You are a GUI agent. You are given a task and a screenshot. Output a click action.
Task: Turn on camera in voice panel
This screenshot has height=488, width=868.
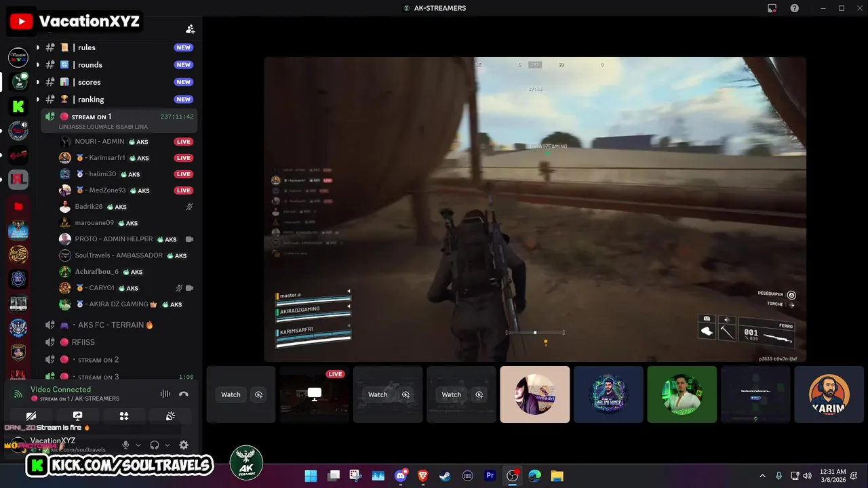31,416
